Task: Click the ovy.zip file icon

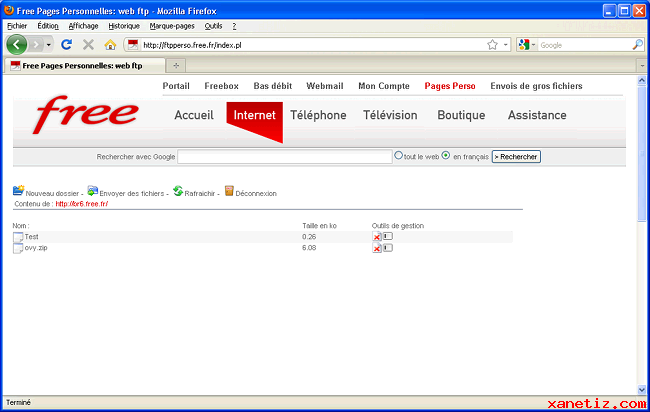Action: (x=18, y=248)
